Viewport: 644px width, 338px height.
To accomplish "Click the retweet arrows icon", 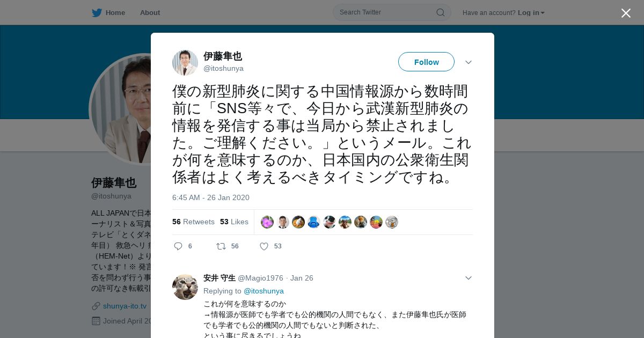I will tap(221, 246).
